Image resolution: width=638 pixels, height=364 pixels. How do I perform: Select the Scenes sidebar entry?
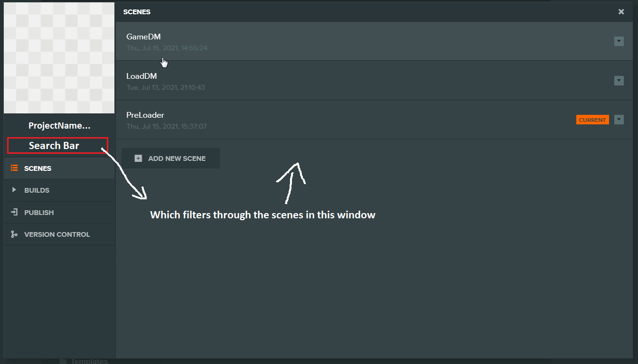[x=39, y=168]
